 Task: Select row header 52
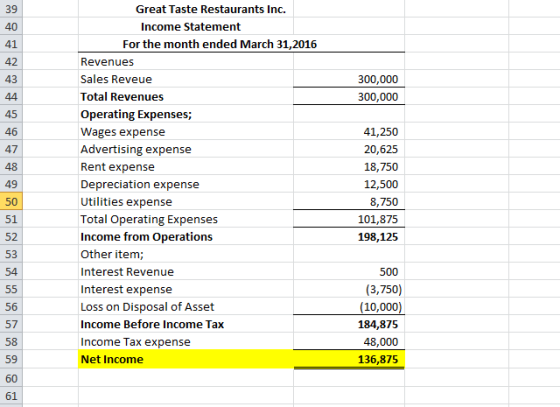(x=11, y=236)
